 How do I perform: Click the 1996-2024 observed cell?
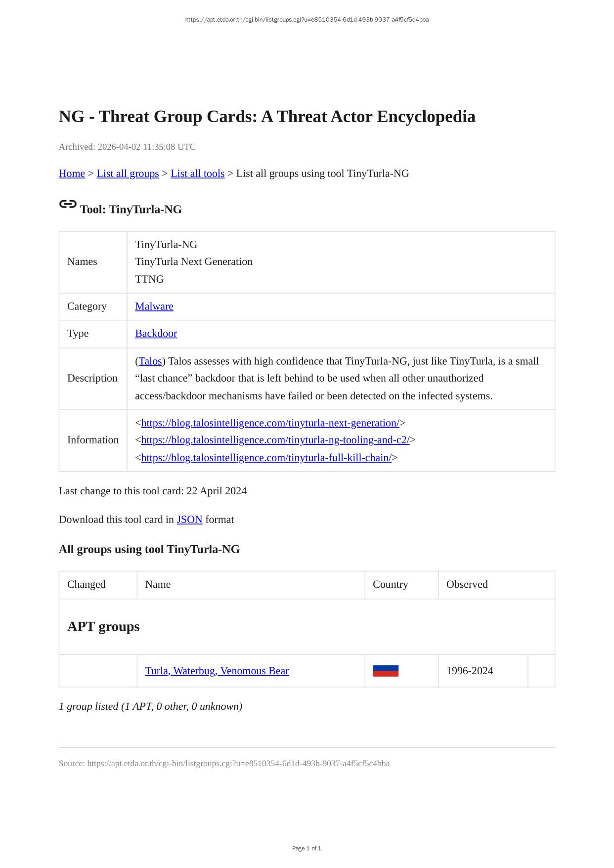tap(470, 671)
